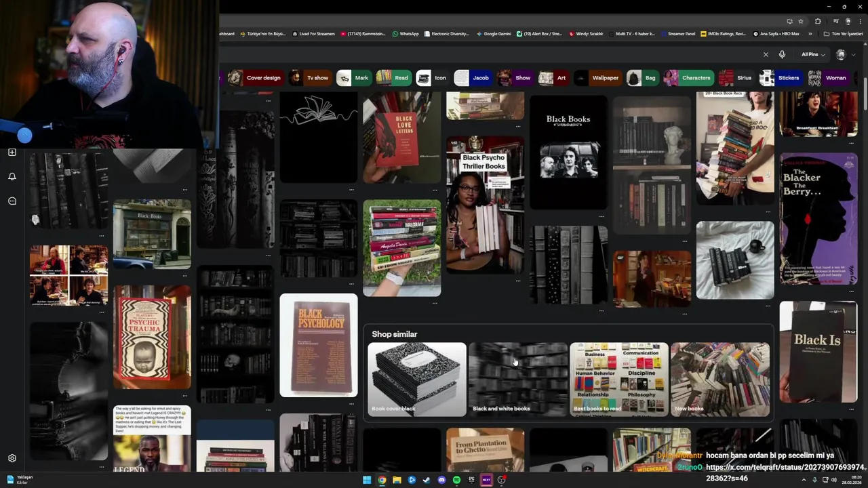
Task: Open the browser extensions puzzle icon
Action: click(818, 21)
